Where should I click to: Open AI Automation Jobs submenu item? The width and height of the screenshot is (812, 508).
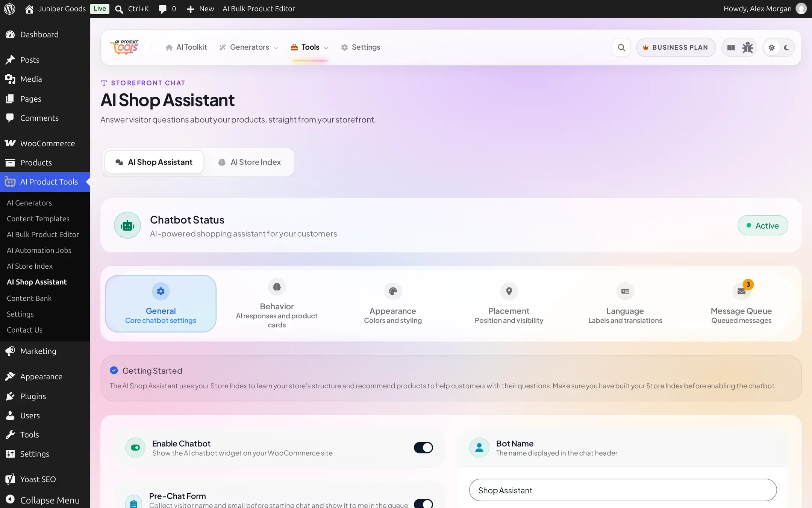(39, 250)
